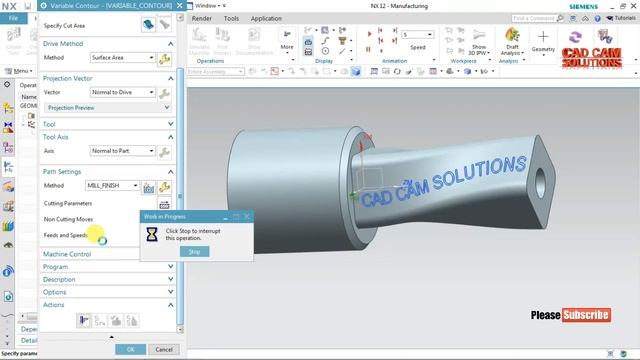Open the Application tab
This screenshot has width=640, height=360.
coord(266,18)
